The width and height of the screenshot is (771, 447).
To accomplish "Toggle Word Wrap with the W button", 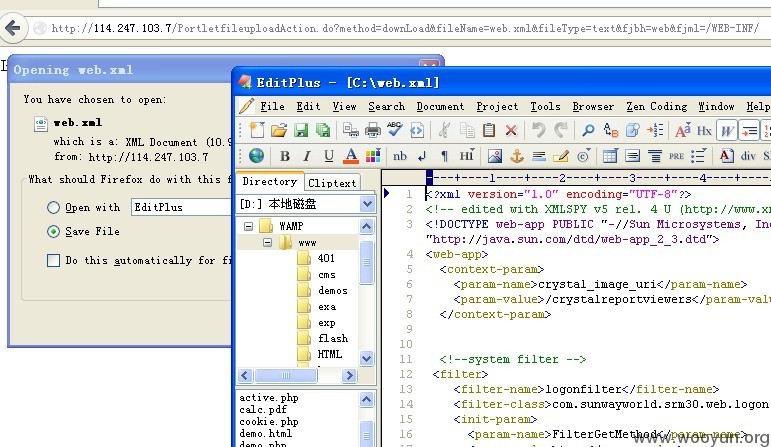I will [x=727, y=131].
